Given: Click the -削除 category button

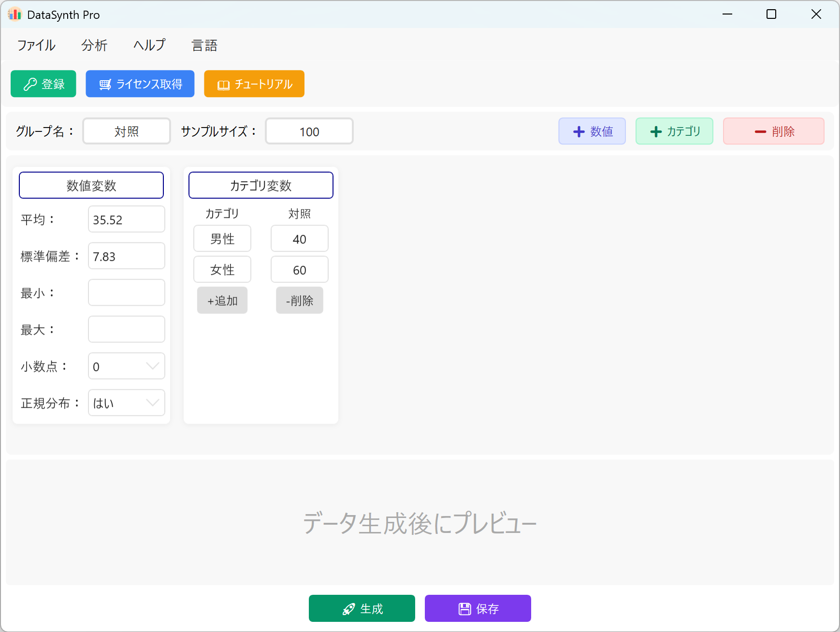Looking at the screenshot, I should click(300, 301).
